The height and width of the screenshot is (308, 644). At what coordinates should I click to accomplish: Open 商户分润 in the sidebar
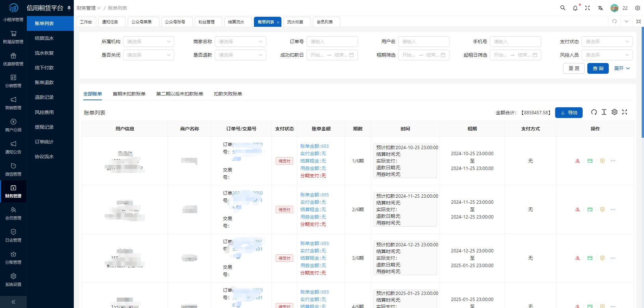click(x=13, y=125)
